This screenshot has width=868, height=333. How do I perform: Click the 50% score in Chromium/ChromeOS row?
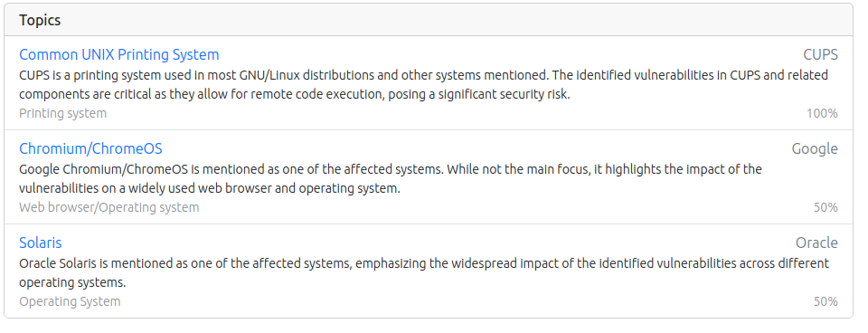point(826,208)
